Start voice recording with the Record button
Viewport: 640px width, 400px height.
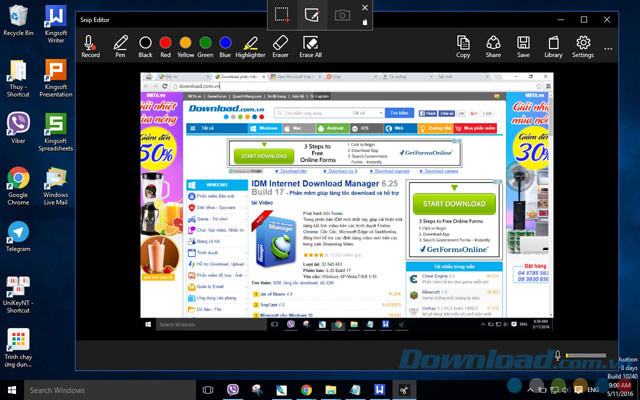click(x=90, y=46)
